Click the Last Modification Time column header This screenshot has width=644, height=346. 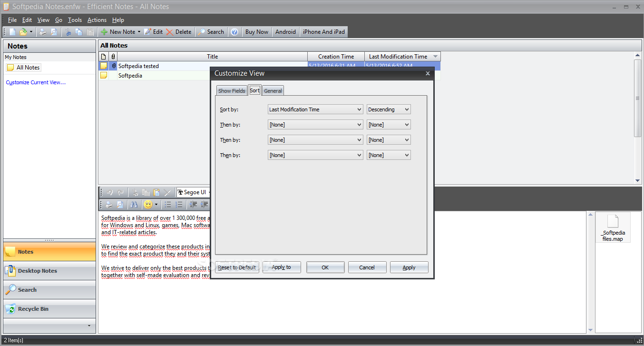click(402, 57)
